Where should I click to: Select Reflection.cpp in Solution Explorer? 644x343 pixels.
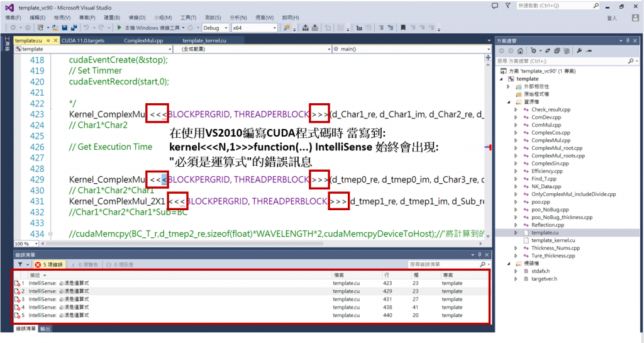[548, 225]
